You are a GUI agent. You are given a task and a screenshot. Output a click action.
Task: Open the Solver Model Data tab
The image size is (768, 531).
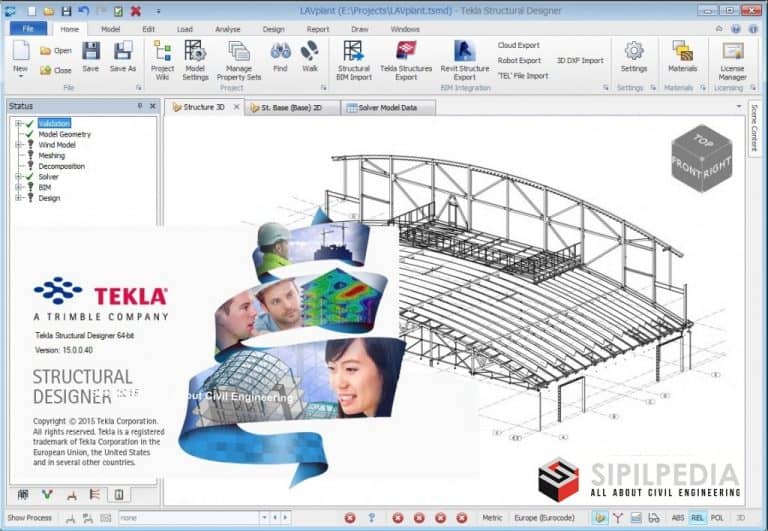387,108
